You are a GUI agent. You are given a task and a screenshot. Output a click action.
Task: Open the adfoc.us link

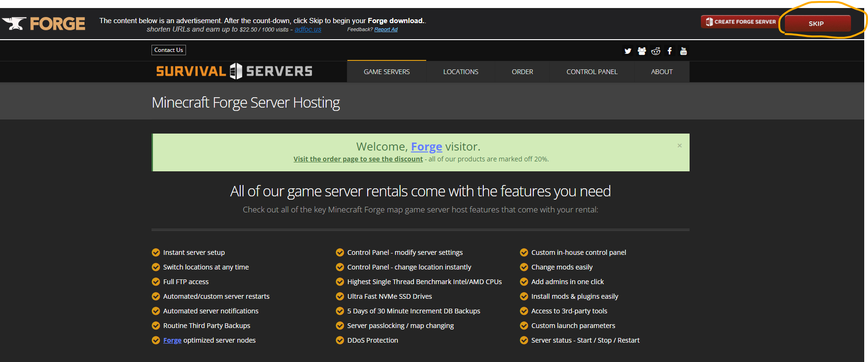click(x=308, y=29)
